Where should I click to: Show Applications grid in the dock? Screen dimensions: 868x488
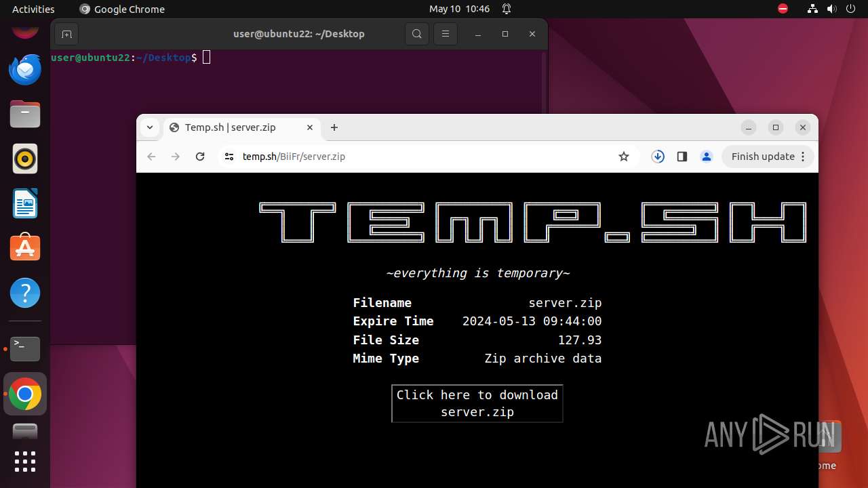click(25, 462)
